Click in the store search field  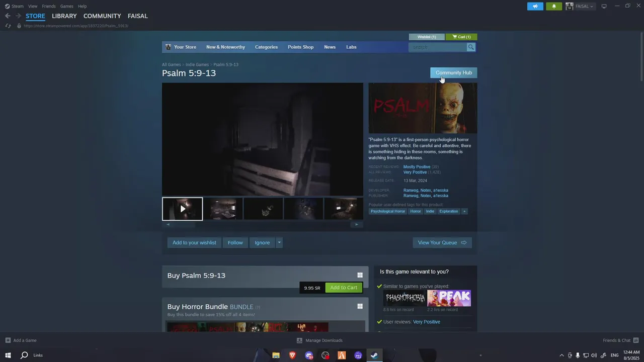tap(438, 47)
